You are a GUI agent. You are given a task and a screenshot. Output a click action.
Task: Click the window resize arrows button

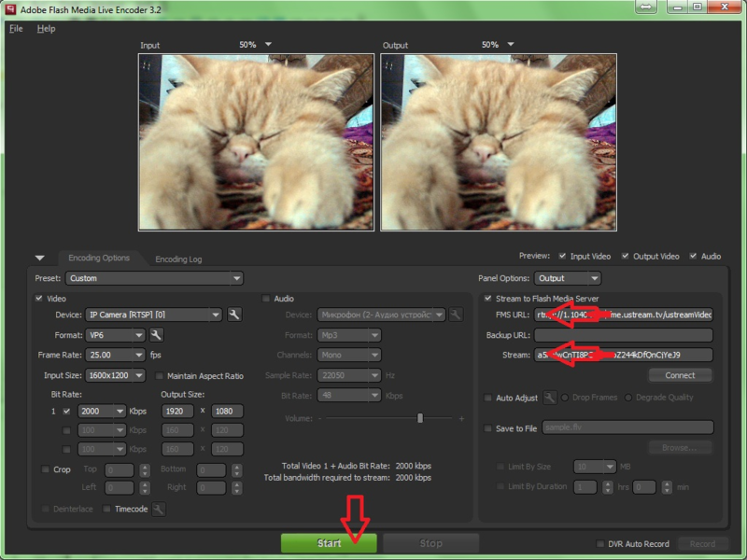click(x=646, y=7)
